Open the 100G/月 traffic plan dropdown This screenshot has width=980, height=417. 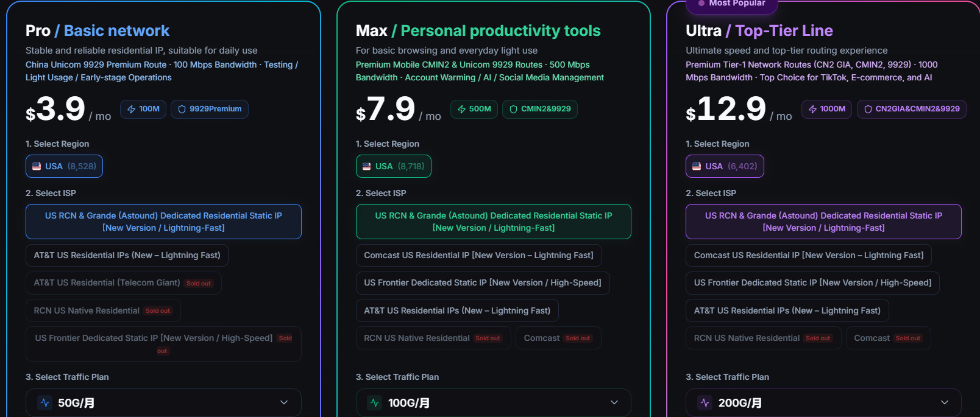(x=494, y=402)
